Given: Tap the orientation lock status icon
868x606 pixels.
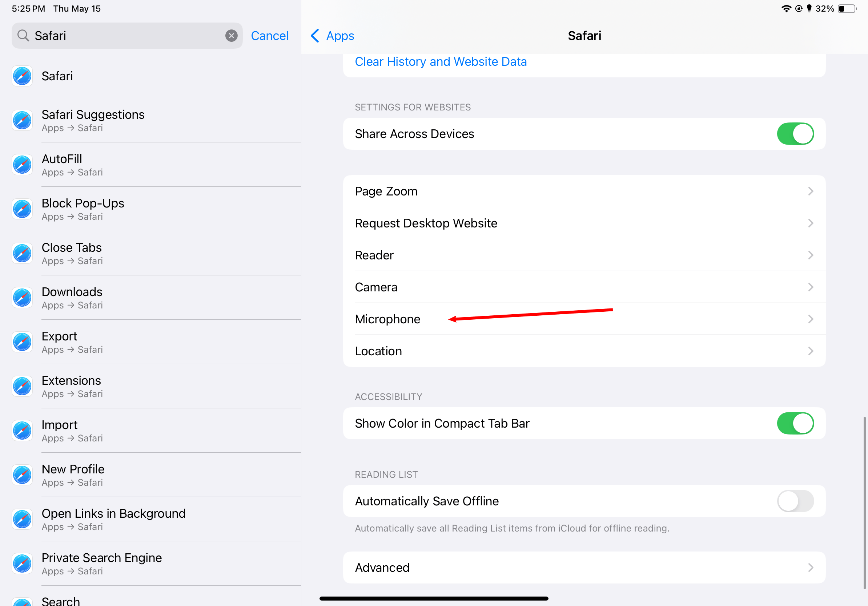Looking at the screenshot, I should coord(799,9).
